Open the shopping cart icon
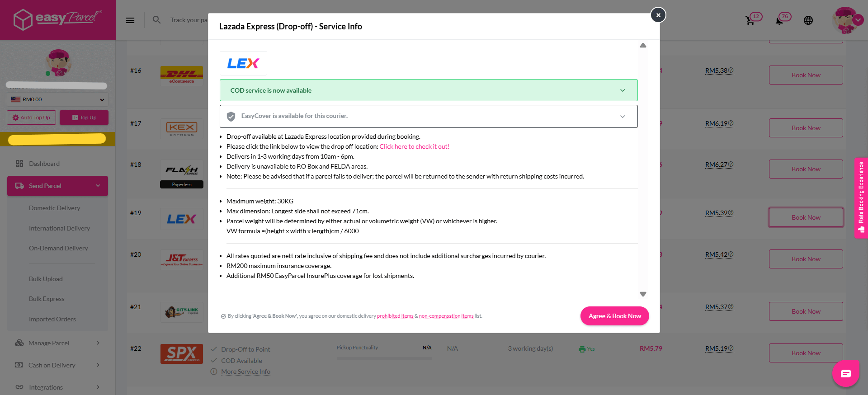This screenshot has width=868, height=395. (x=750, y=20)
